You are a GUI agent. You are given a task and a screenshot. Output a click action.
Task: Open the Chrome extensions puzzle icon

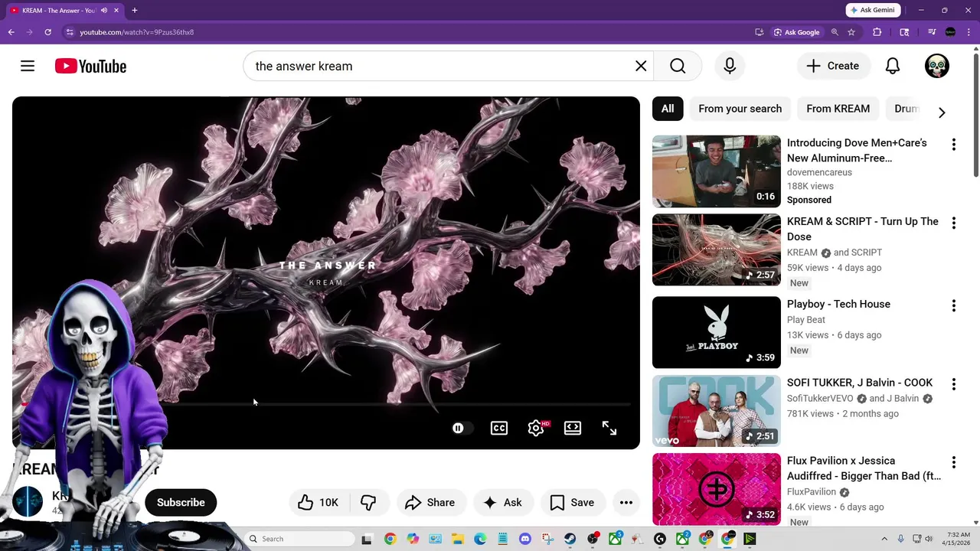pyautogui.click(x=877, y=32)
